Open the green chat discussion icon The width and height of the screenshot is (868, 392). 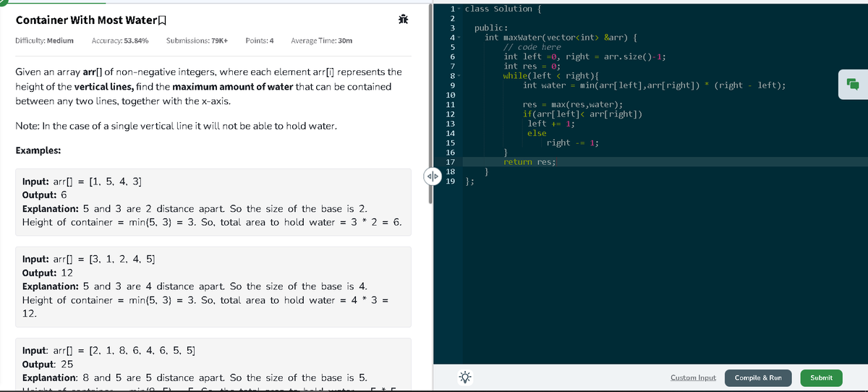(x=853, y=83)
